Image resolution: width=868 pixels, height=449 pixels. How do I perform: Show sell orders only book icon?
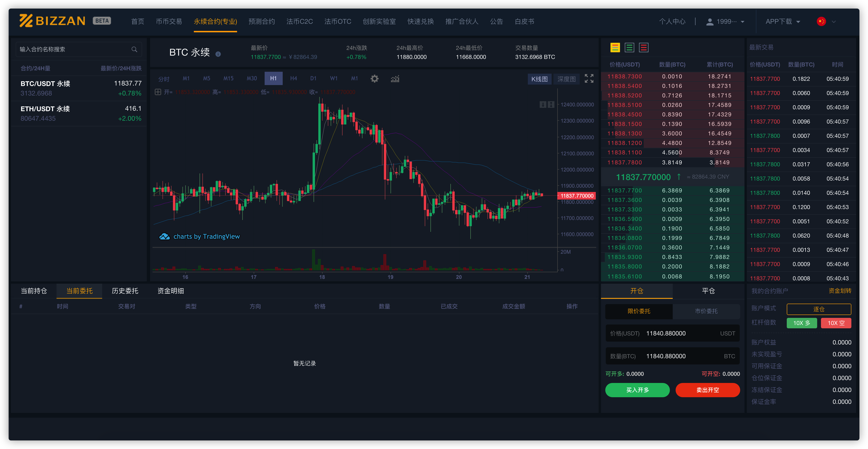pyautogui.click(x=644, y=48)
